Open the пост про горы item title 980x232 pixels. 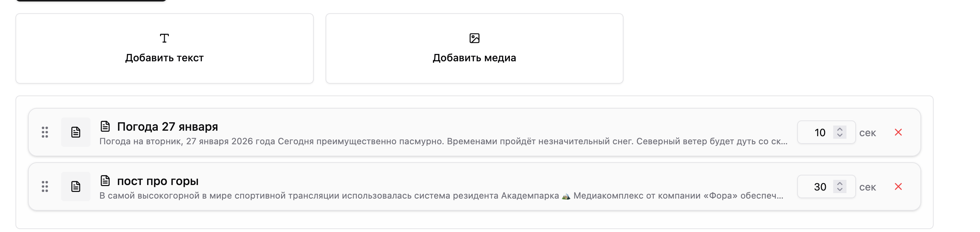click(157, 181)
